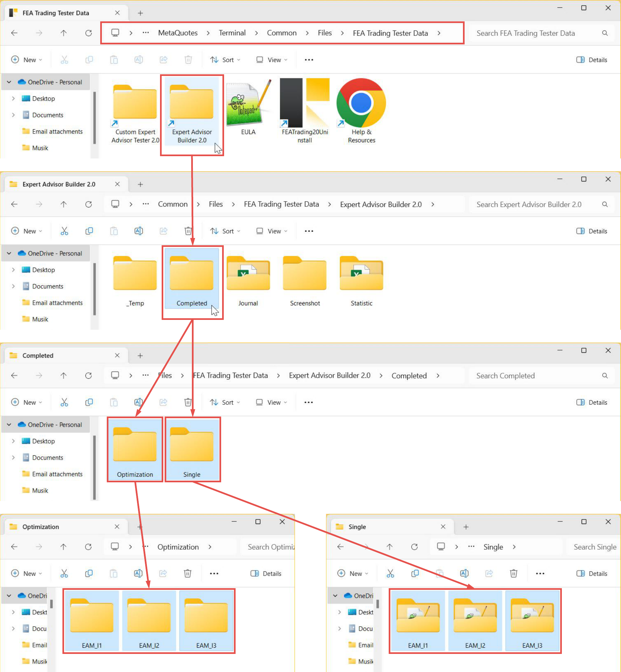
Task: Open the Help & Resources Chrome shortcut
Action: pos(361,111)
